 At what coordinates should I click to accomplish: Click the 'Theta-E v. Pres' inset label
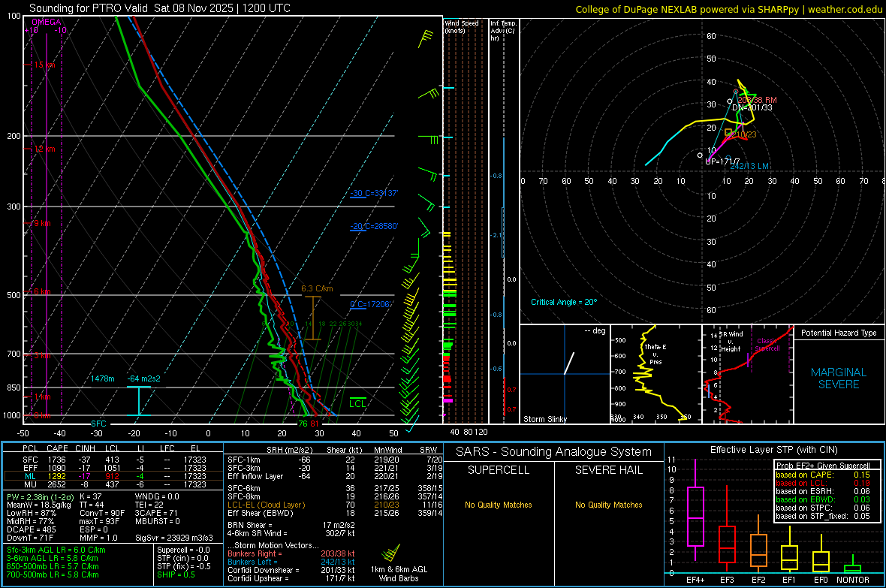pyautogui.click(x=655, y=354)
